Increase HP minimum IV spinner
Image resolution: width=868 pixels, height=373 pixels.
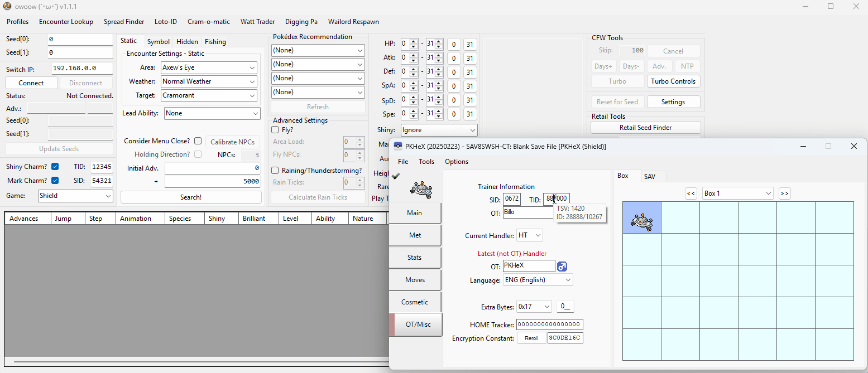coord(414,42)
